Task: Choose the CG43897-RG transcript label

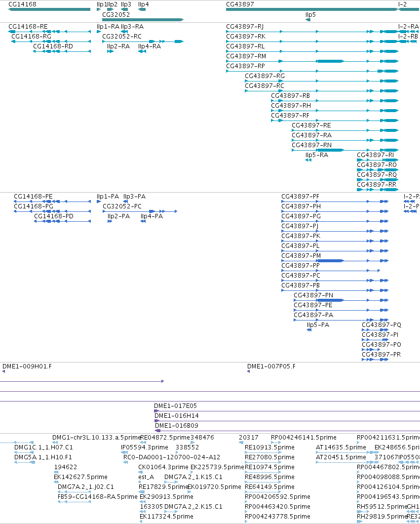Action: point(265,76)
